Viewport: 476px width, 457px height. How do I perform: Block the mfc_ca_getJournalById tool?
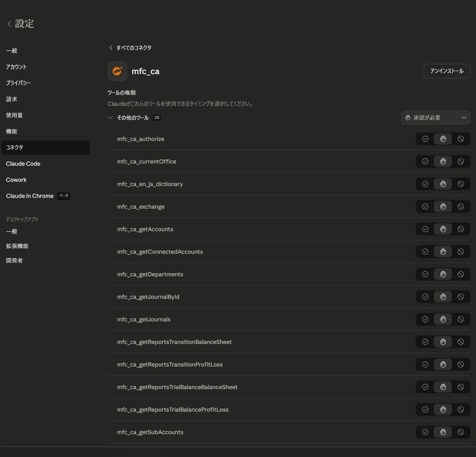461,297
